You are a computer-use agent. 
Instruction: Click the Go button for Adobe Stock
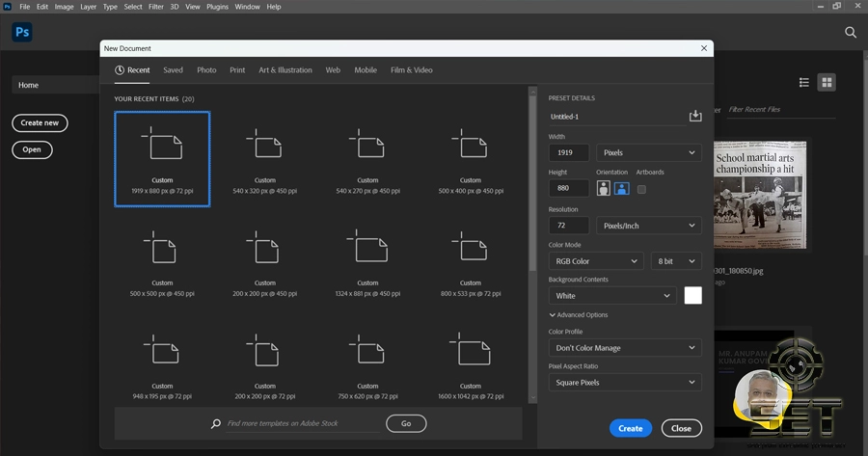click(406, 423)
